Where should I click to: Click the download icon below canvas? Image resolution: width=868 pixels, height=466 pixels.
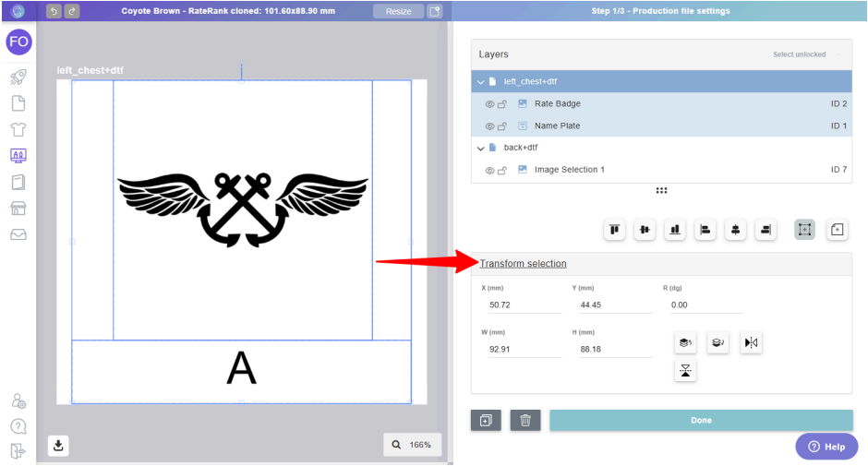58,446
